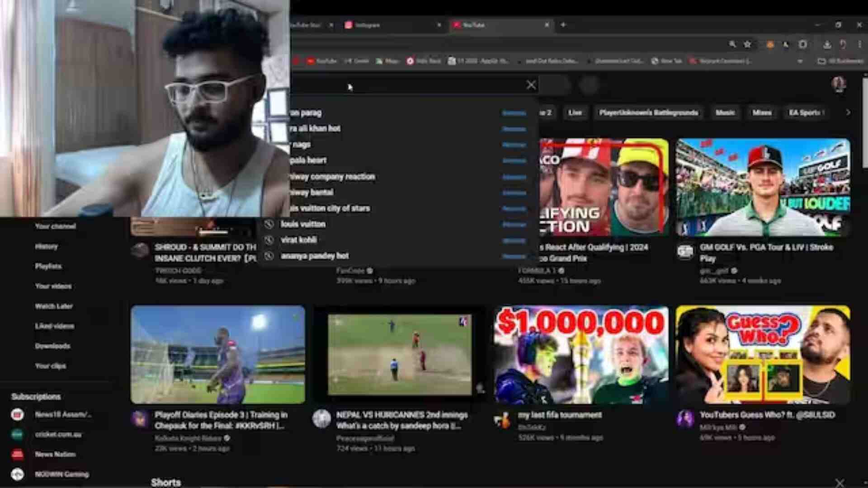
Task: Select the PlayerUnknown's Battlegrounds chip
Action: 648,113
